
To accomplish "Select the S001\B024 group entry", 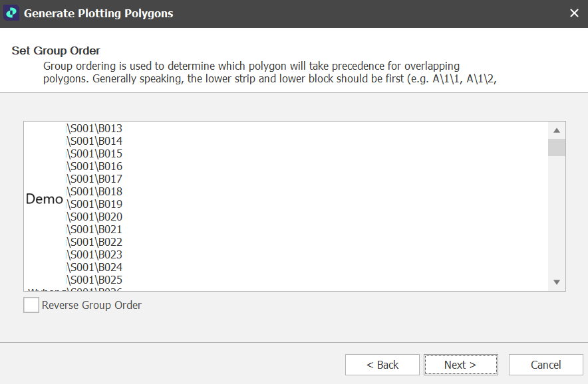I will (x=94, y=267).
